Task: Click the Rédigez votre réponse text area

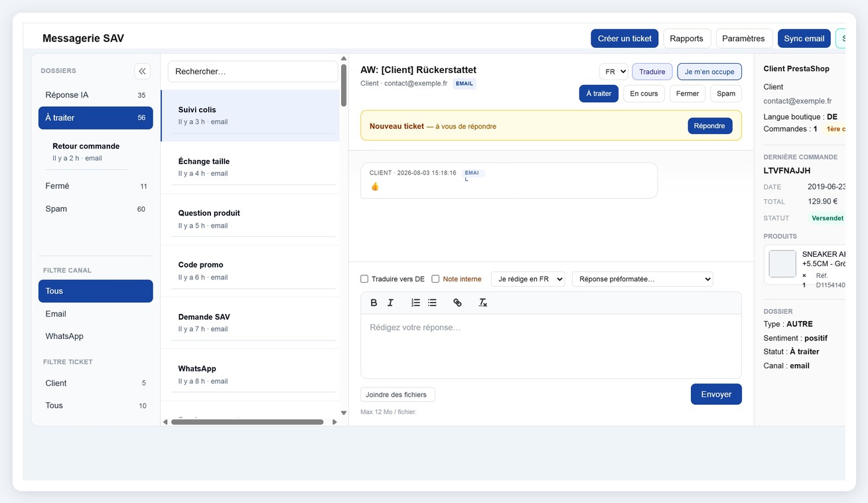Action: point(551,346)
